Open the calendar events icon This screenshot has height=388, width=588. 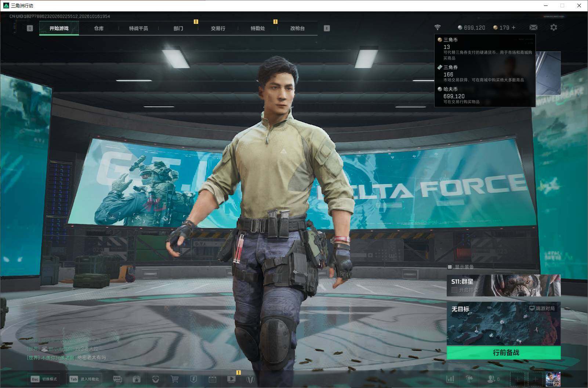click(x=212, y=379)
